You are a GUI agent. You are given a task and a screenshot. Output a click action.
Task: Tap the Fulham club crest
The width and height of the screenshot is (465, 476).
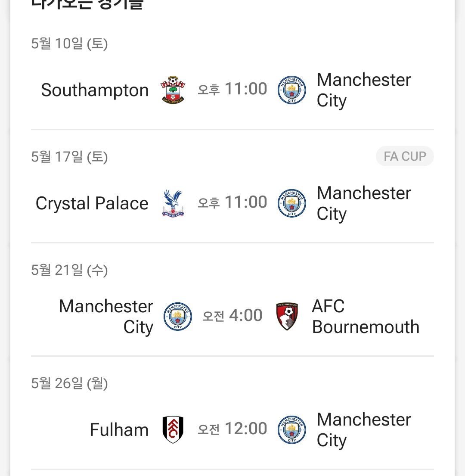[x=173, y=429]
